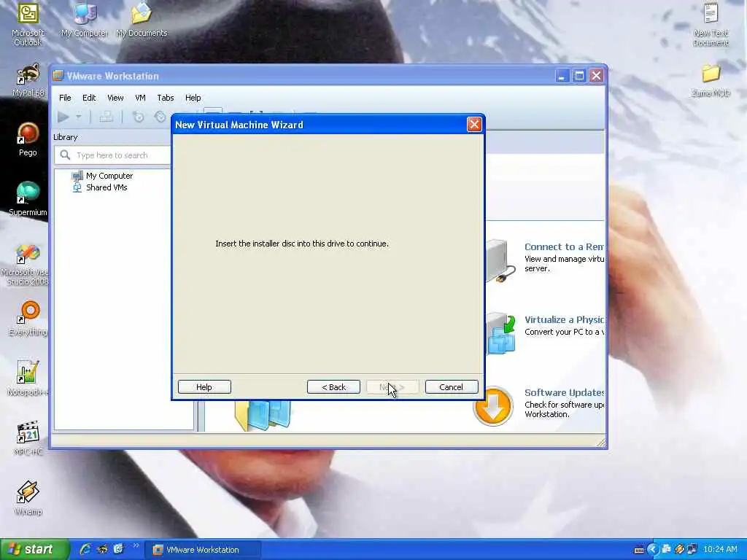Click the Connect to a Remote Server link

(x=564, y=246)
